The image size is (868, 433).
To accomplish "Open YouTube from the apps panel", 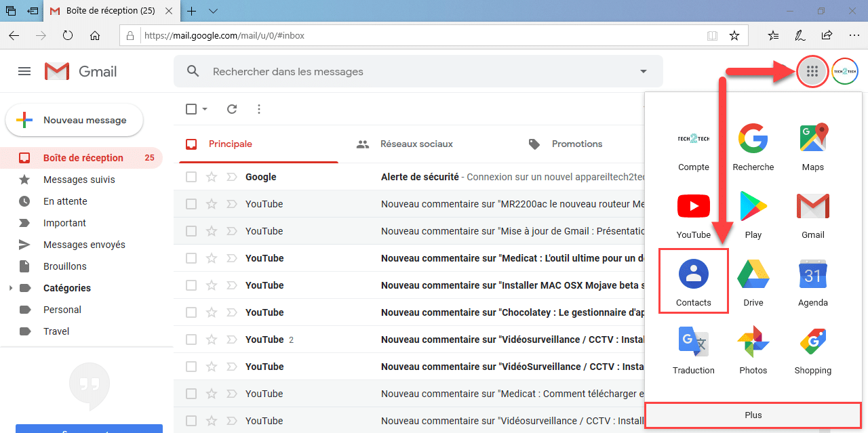I will 694,213.
